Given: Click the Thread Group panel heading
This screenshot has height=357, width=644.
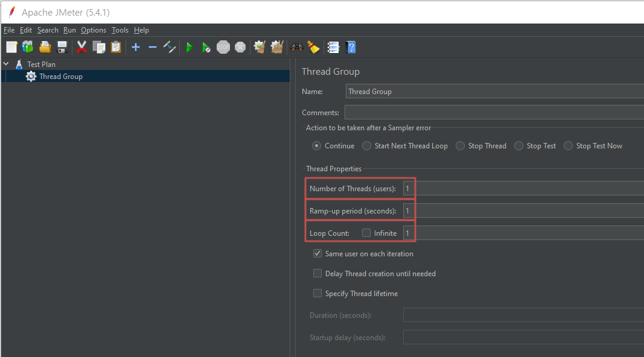Looking at the screenshot, I should 331,71.
